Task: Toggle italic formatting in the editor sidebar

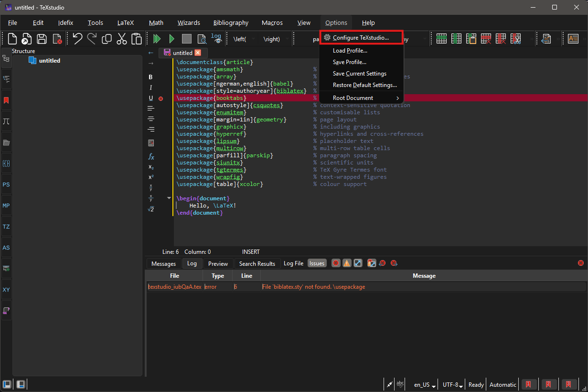Action: 150,87
